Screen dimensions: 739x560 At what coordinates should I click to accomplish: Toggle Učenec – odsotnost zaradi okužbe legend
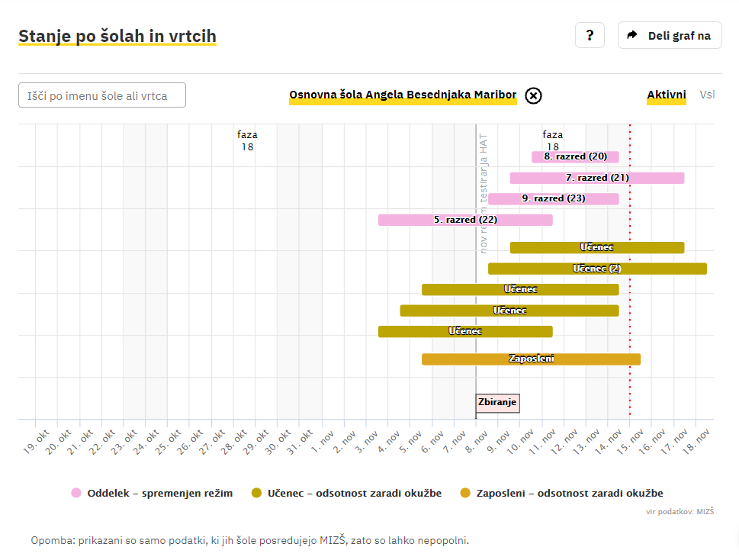[355, 493]
